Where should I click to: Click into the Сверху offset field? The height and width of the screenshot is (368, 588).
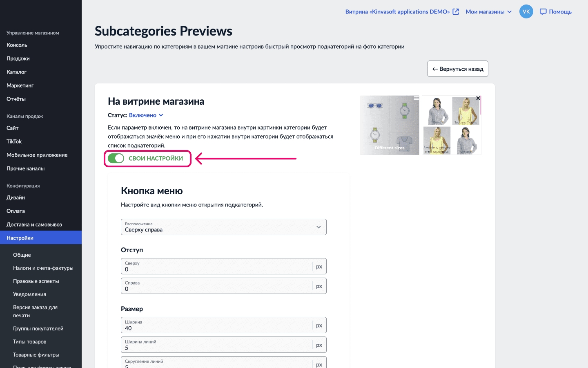pos(216,269)
